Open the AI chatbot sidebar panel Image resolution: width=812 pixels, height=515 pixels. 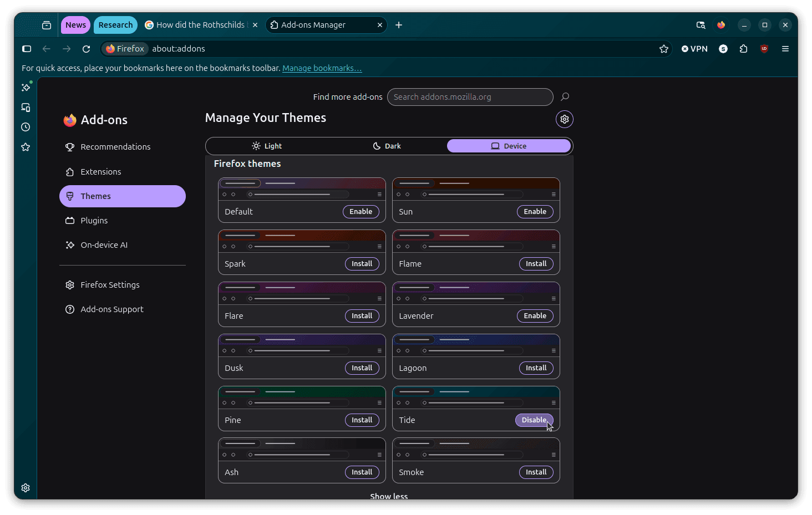click(x=26, y=87)
